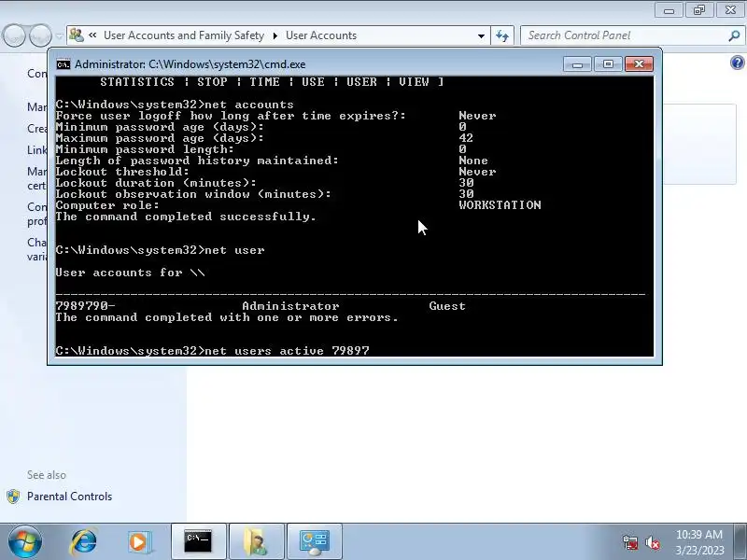Click the User Accounts and Family Safety breadcrumb
The image size is (747, 560).
click(x=184, y=35)
